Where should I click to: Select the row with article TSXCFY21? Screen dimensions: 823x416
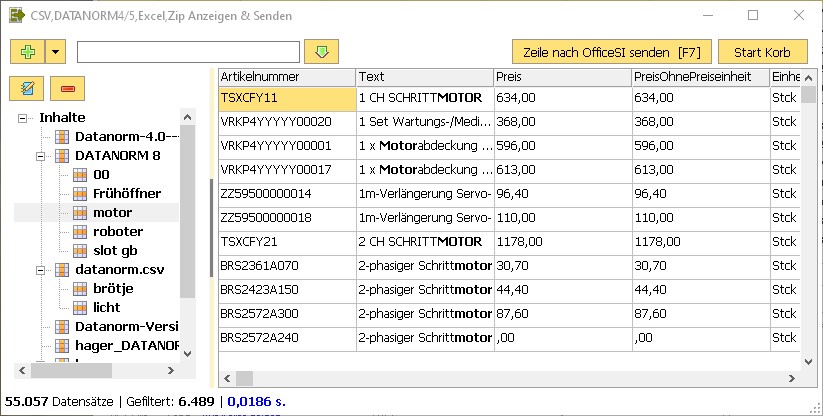pos(288,241)
